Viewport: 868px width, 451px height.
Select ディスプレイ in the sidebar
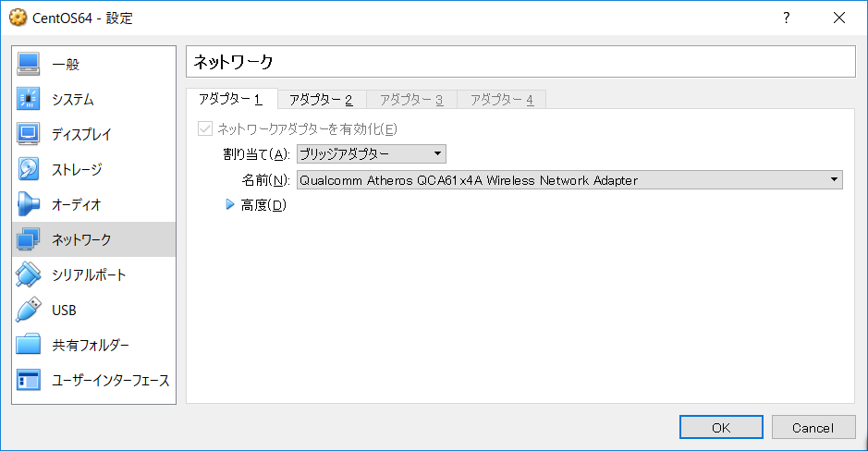(x=93, y=134)
